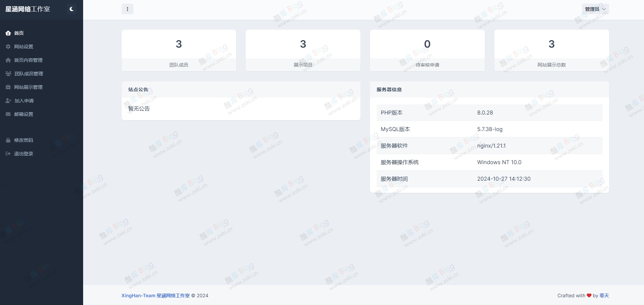Screen dimensions: 644x305
Task: Open the 团队成员管理 menu entry
Action: click(28, 73)
